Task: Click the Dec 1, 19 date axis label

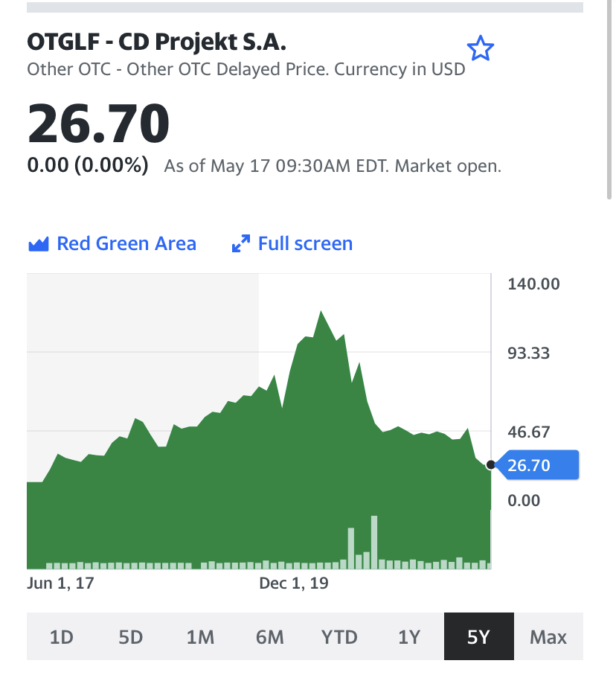Action: click(293, 583)
